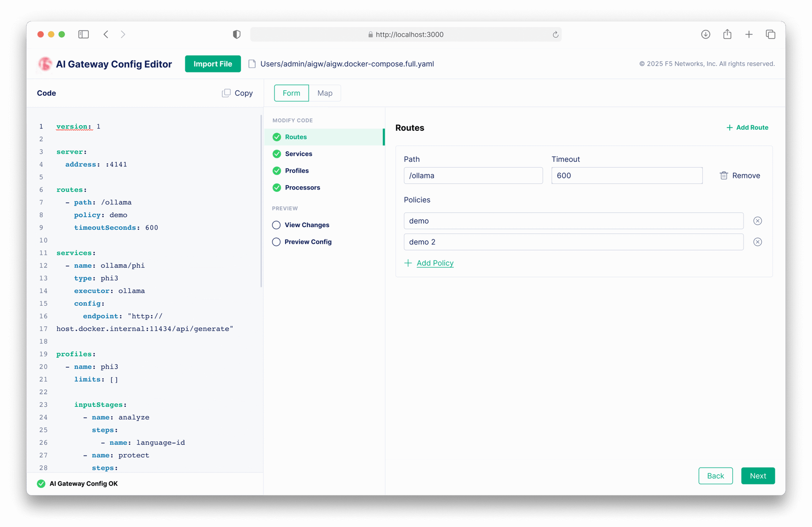Delete the 'demo 2' policy via X icon
812x527 pixels.
757,242
